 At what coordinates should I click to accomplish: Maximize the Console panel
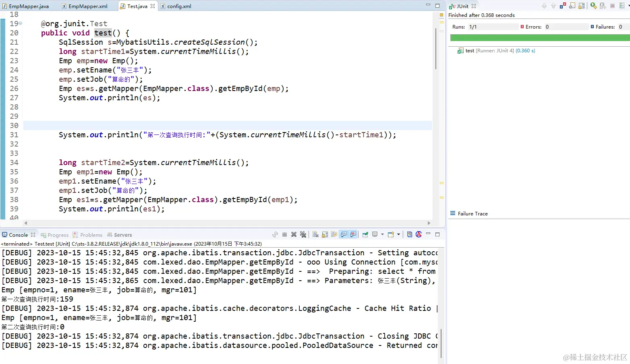(x=437, y=234)
